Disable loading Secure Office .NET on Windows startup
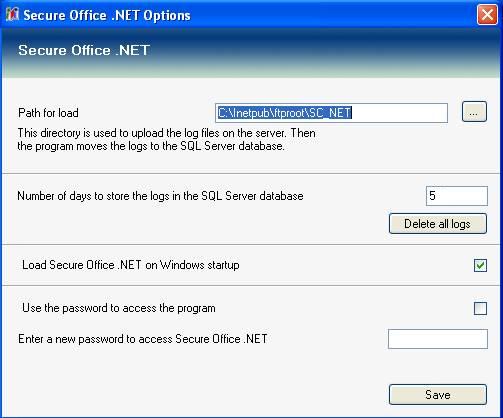 click(480, 265)
